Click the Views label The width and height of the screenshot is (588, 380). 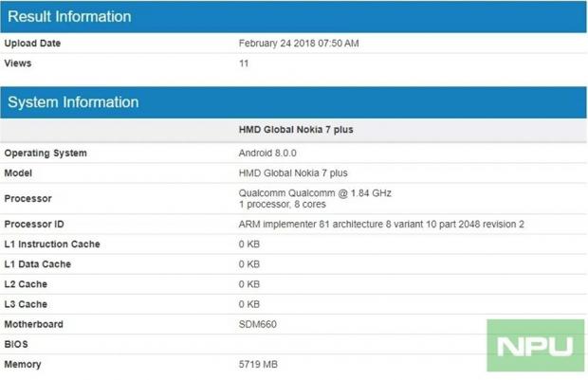[18, 63]
